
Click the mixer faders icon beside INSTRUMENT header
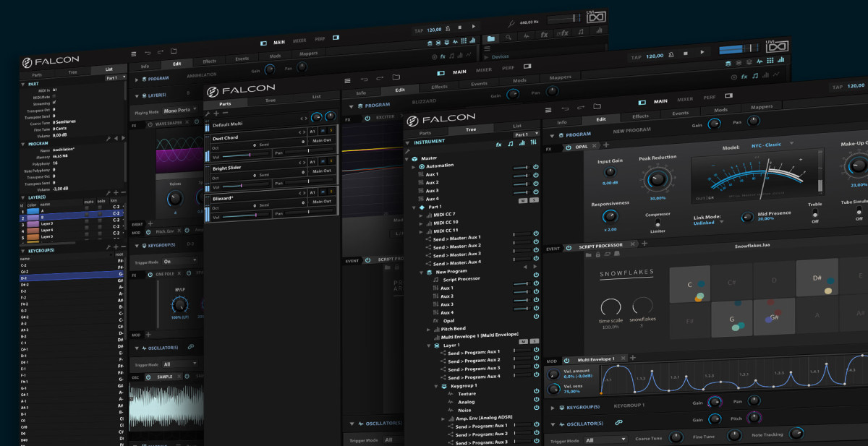533,143
